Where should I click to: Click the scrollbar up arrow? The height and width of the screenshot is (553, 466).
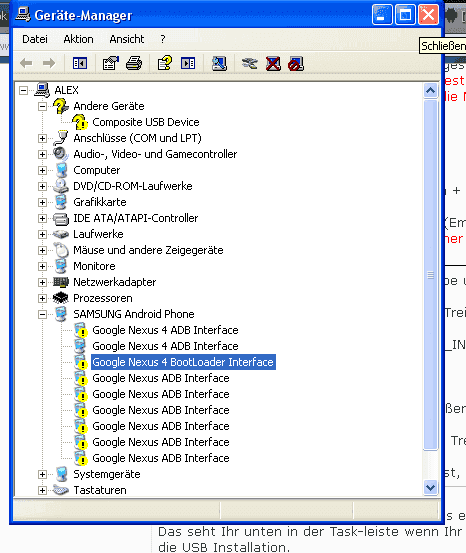point(430,91)
